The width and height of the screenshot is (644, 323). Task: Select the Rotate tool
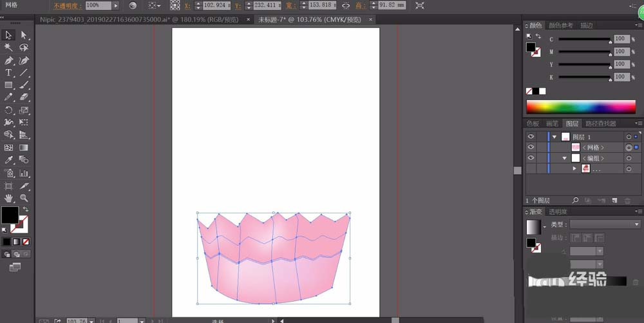[x=8, y=110]
